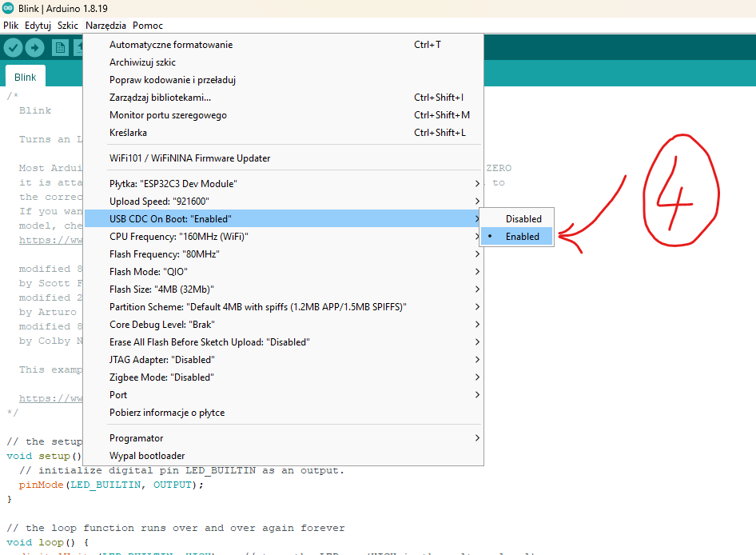Open the Kreślarka serial plotter

pos(284,133)
